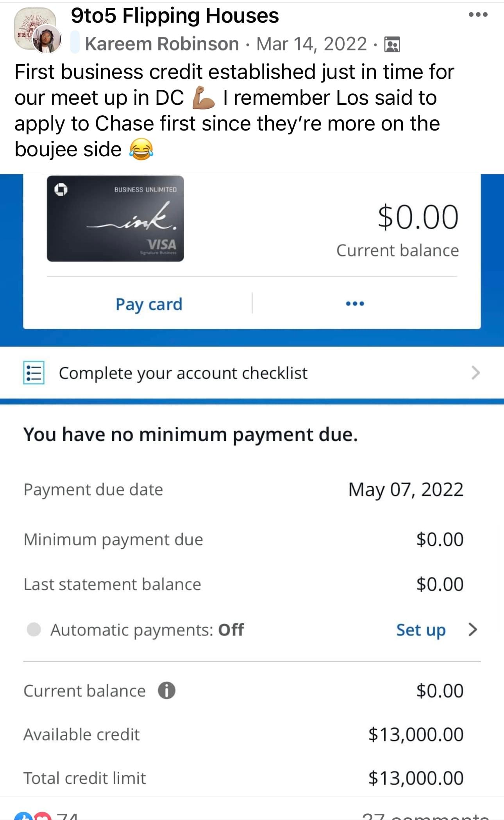
Task: Select the Pay card option
Action: coord(149,304)
